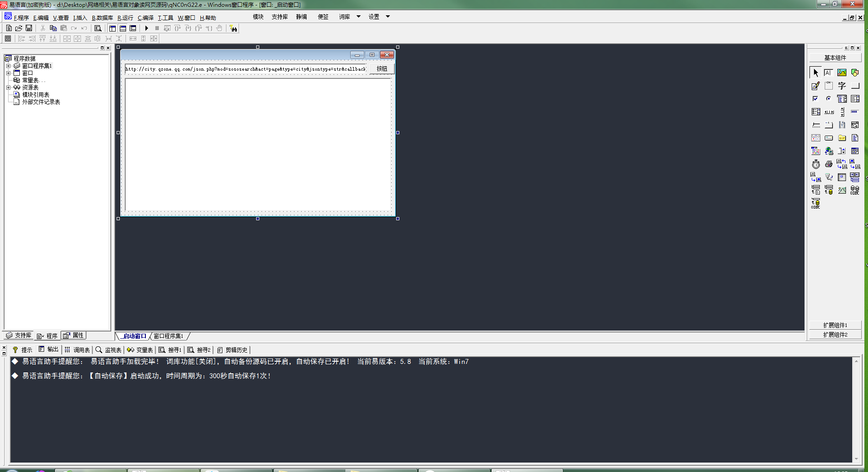Click the Save disk icon in toolbar
The image size is (868, 472).
[29, 28]
